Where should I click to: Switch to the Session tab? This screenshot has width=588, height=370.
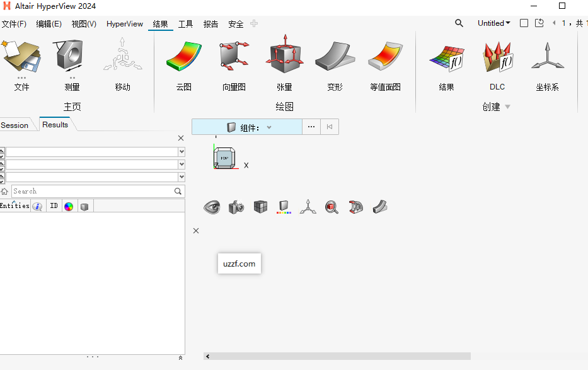coord(14,125)
